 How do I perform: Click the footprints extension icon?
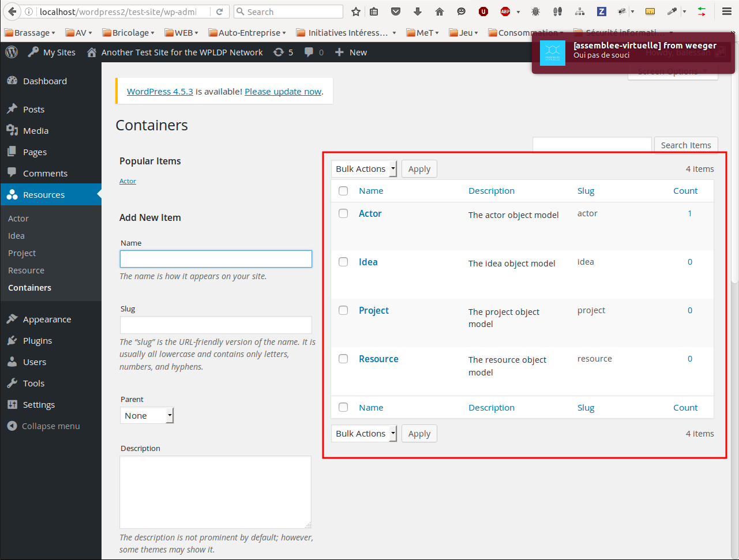557,12
